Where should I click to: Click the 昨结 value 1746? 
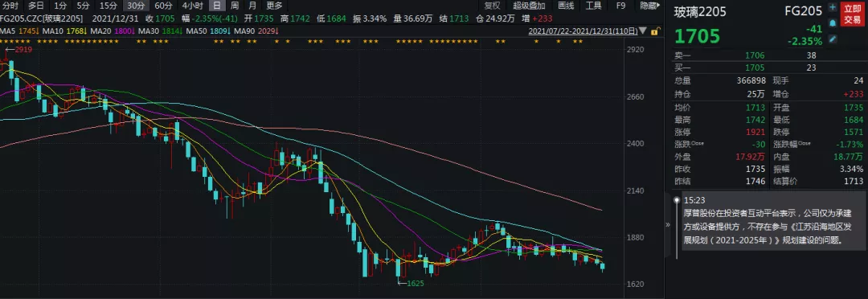click(x=755, y=182)
